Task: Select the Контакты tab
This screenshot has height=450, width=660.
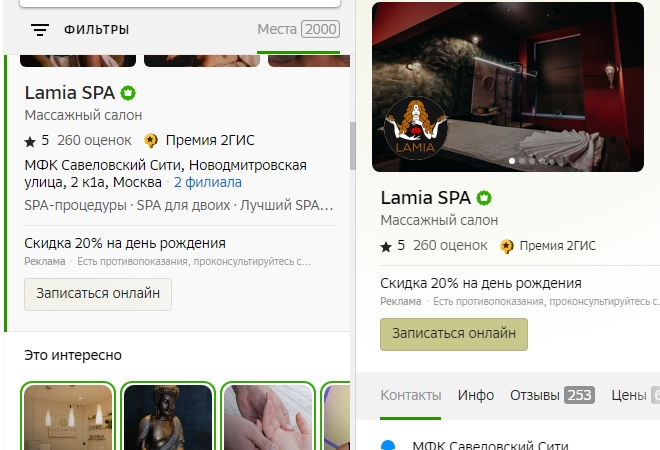Action: point(410,395)
